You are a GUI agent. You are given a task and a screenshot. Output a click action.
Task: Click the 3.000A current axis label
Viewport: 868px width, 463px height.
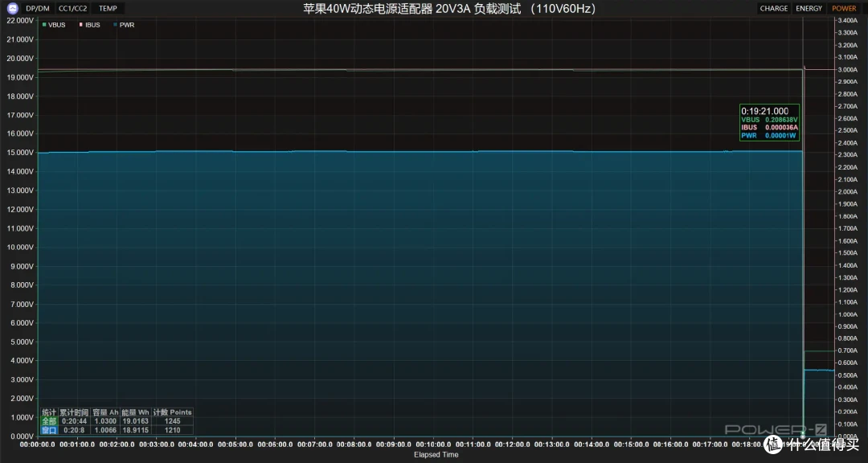pos(850,70)
